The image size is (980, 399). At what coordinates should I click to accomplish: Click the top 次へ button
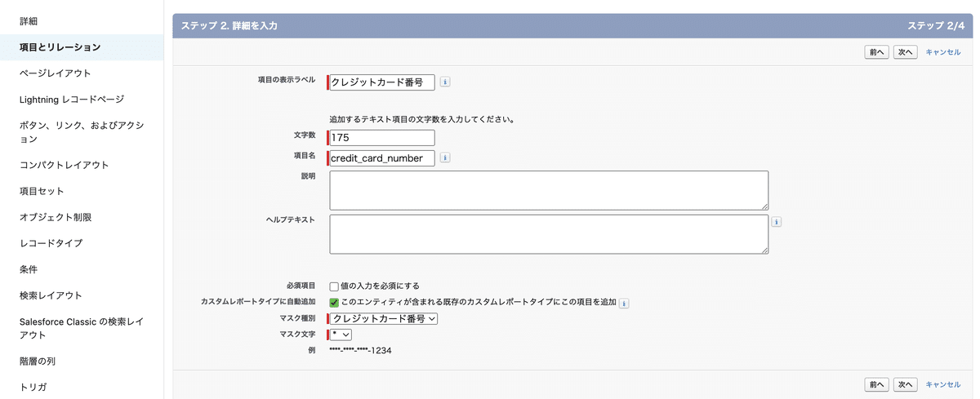coord(906,51)
